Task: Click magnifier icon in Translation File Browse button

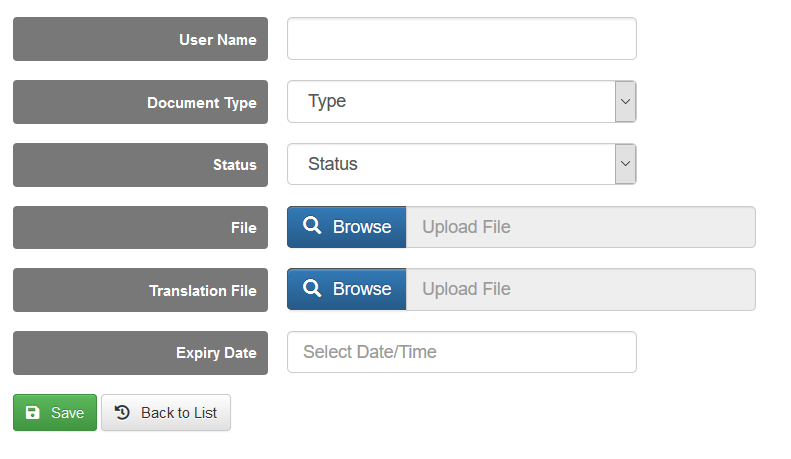Action: click(x=312, y=289)
